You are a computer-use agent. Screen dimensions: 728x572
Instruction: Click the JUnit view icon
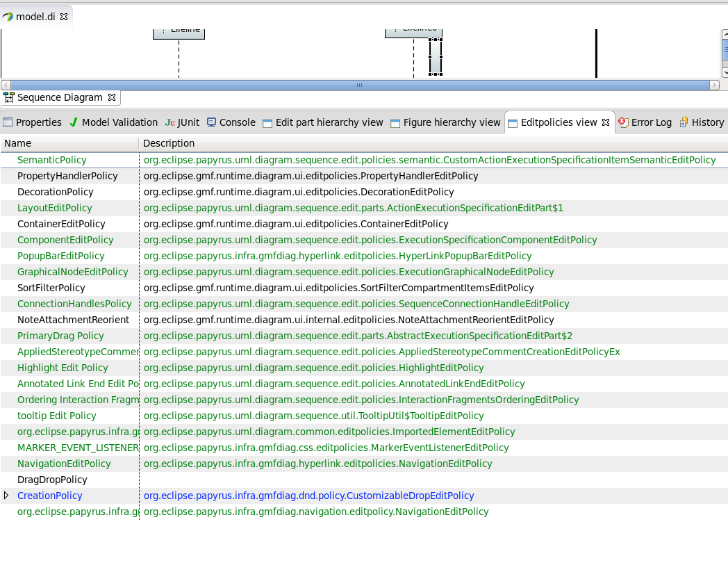pos(170,122)
